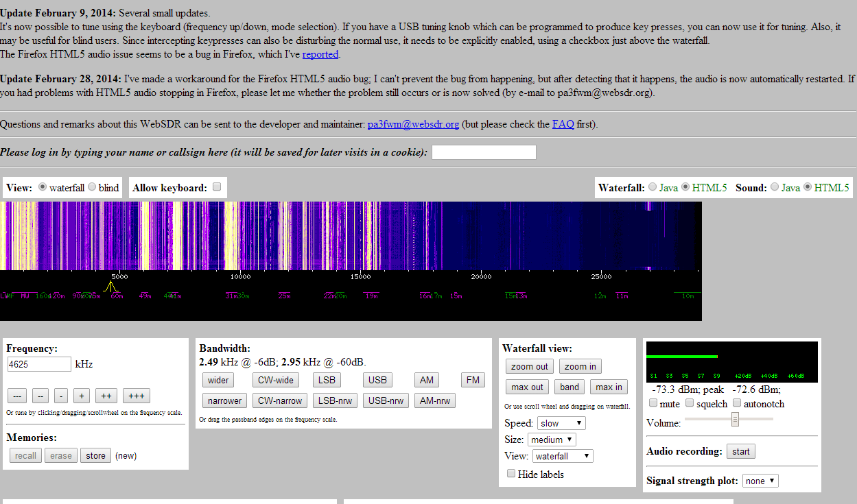This screenshot has height=504, width=857.
Task: Click the '--' medium step down button
Action: click(x=40, y=396)
